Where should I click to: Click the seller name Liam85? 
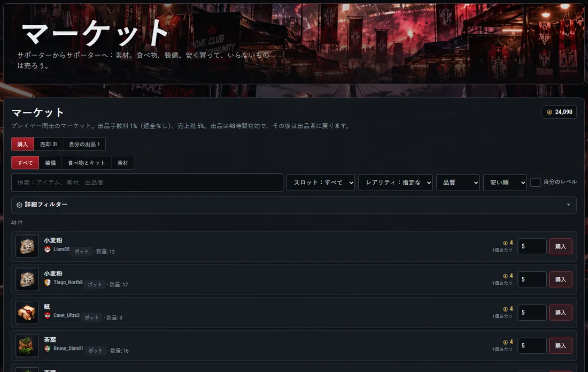pyautogui.click(x=61, y=249)
